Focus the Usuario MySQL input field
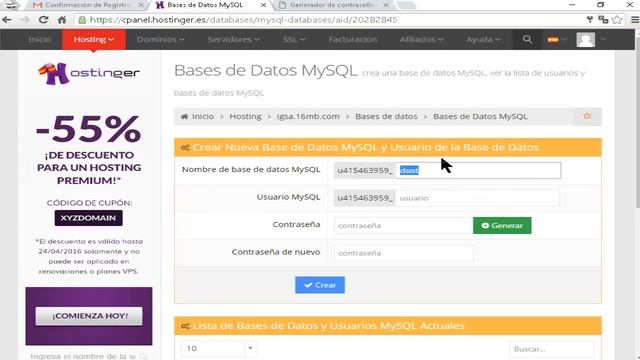The image size is (640, 360). 478,198
